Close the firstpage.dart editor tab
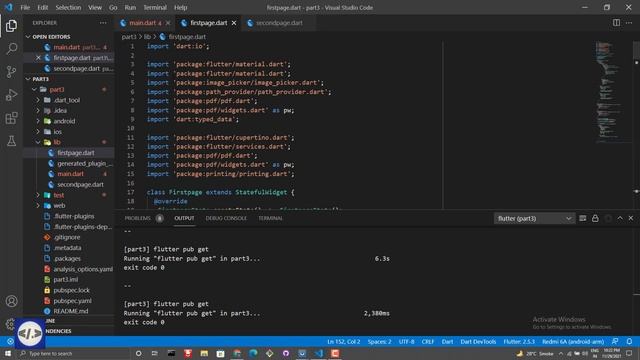 [234, 23]
